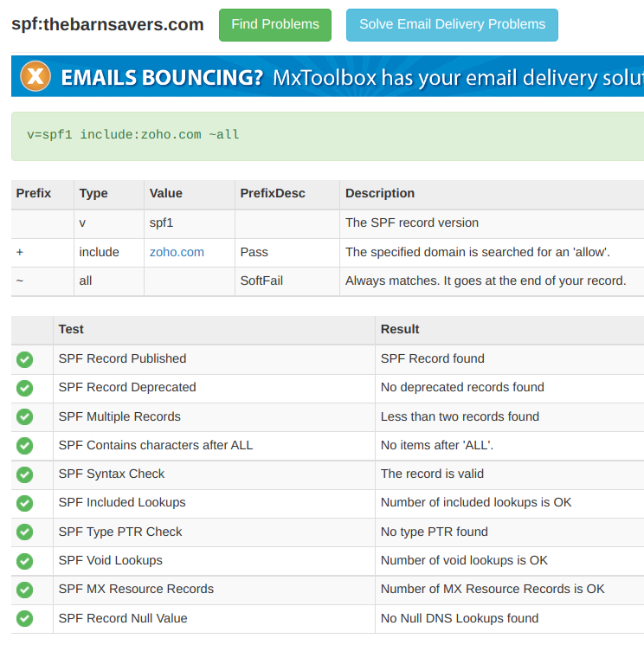Click 'Less than two records found' result

point(460,416)
